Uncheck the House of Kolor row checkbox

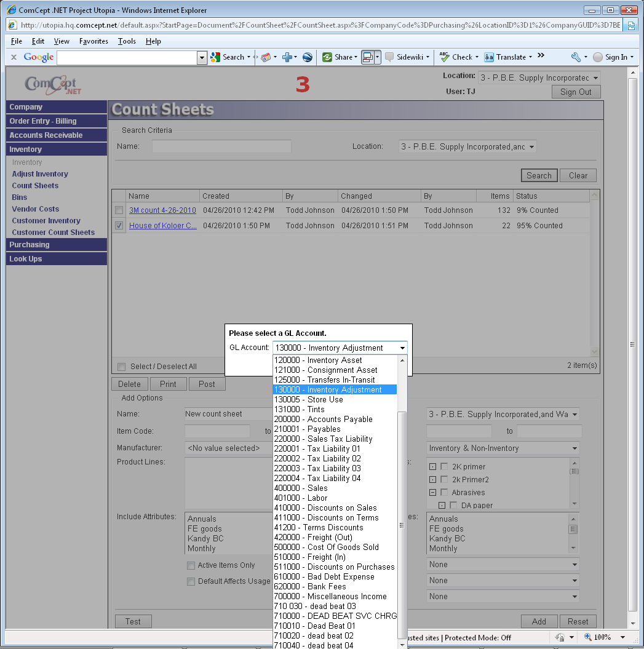pyautogui.click(x=119, y=226)
